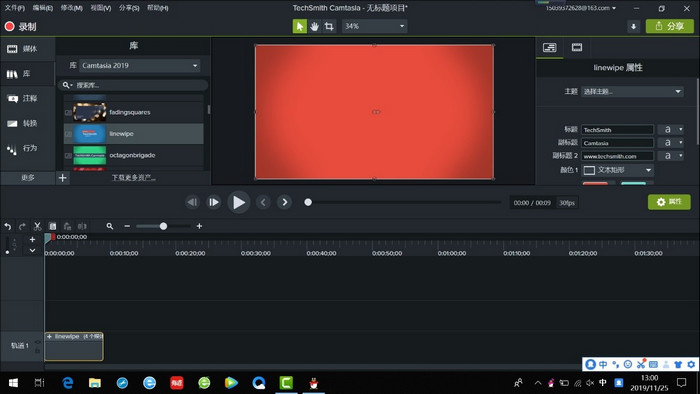Click the timeline zoom magnifier icon
700x394 pixels.
[x=110, y=226]
